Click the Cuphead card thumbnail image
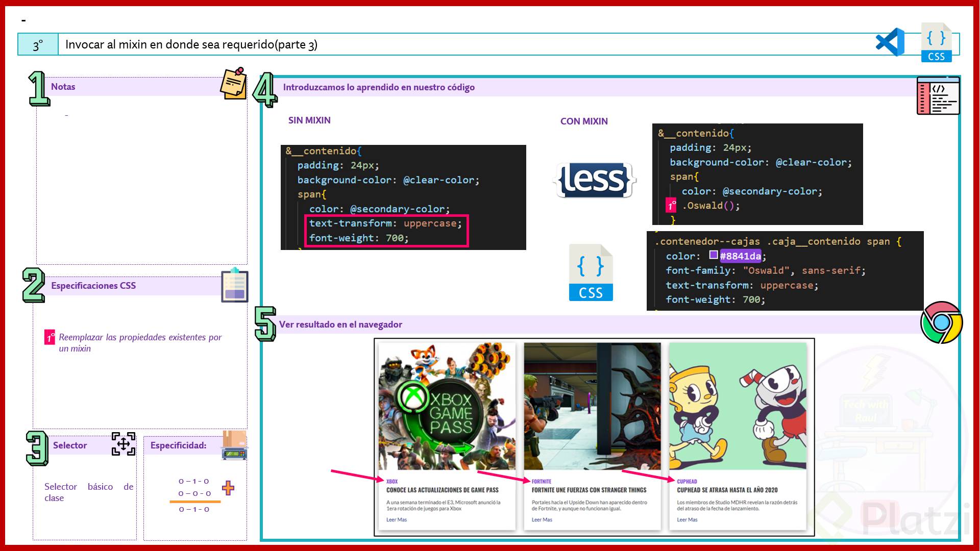This screenshot has width=980, height=551. click(738, 406)
